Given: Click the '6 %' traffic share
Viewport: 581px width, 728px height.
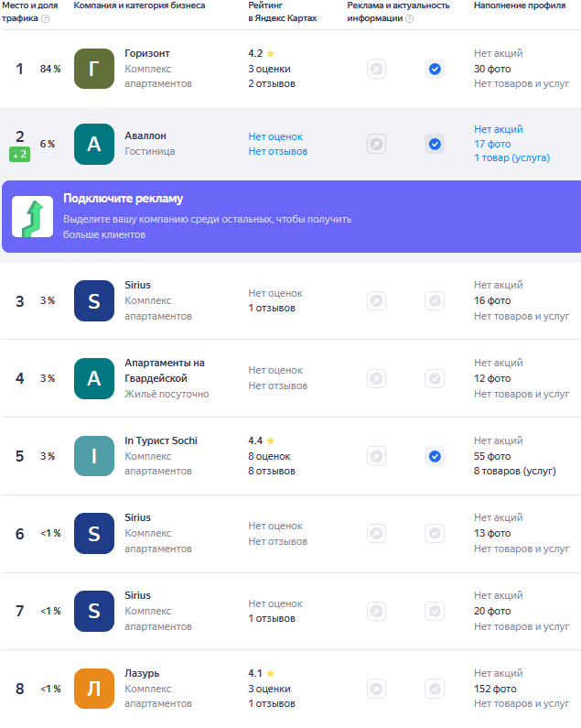Looking at the screenshot, I should 48,144.
